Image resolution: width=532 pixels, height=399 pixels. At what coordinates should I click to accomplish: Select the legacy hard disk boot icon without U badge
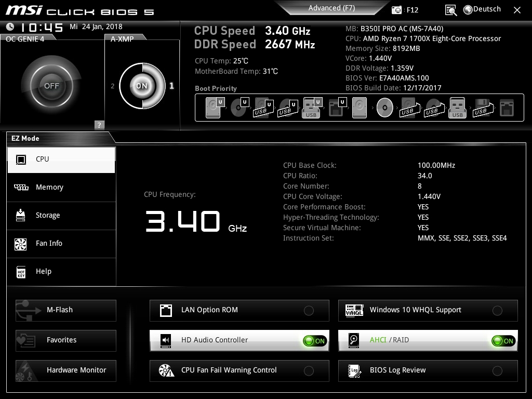tap(360, 108)
